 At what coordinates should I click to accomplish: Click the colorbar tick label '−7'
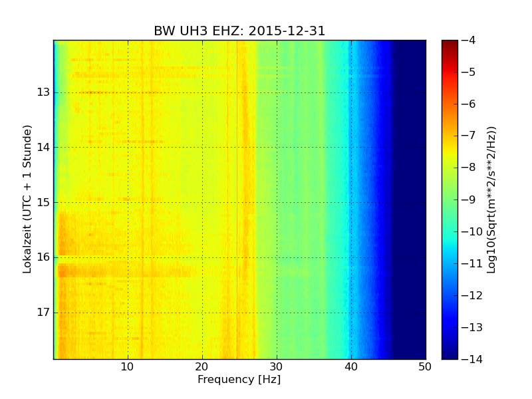tap(469, 136)
